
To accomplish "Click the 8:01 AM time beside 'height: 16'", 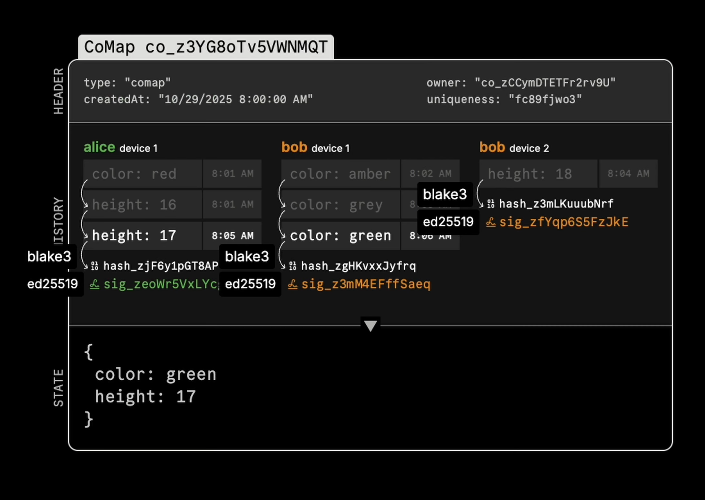I will pyautogui.click(x=232, y=205).
